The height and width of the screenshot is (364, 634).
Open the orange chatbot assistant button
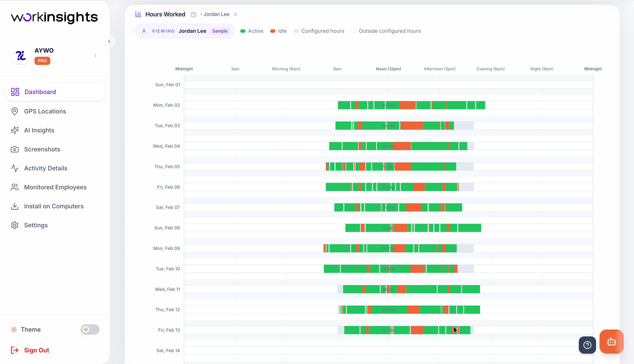coord(612,342)
